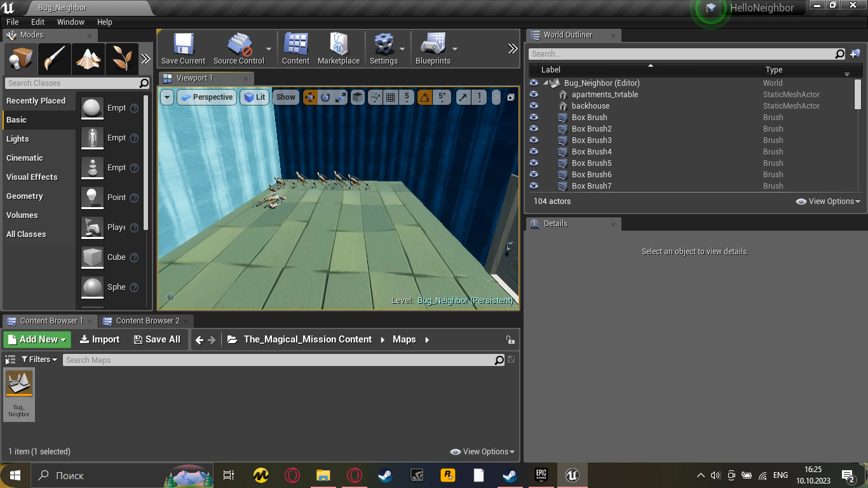Open the Help menu
The image size is (868, 488).
coord(104,22)
